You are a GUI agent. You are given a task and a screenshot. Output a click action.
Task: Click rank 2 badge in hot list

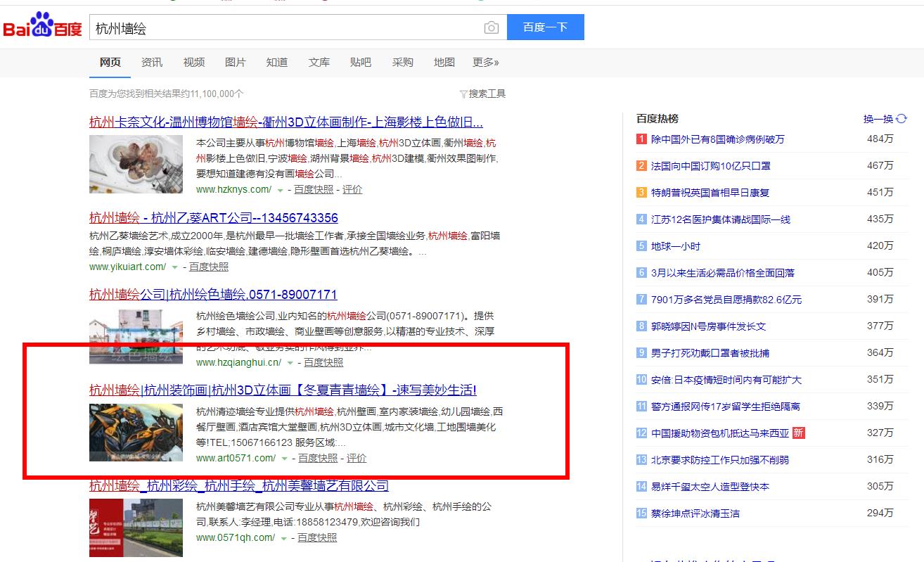[641, 166]
